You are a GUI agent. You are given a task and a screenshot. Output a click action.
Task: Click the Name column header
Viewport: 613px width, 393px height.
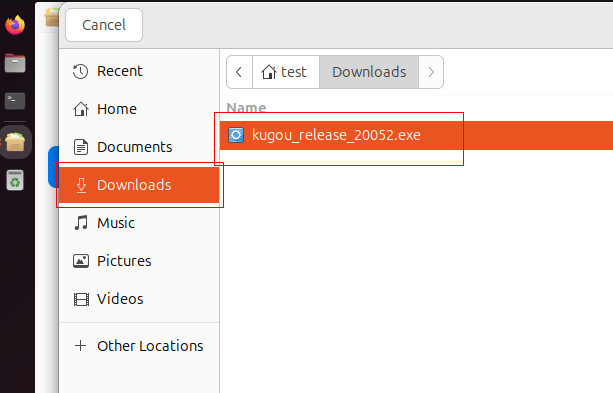(246, 108)
